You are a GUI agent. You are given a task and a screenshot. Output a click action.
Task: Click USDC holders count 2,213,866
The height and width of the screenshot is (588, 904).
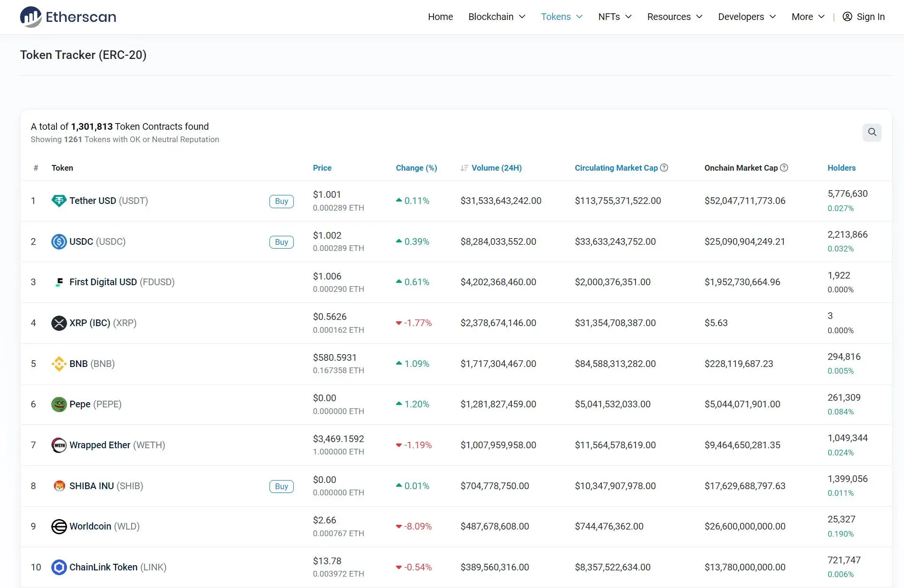coord(847,234)
